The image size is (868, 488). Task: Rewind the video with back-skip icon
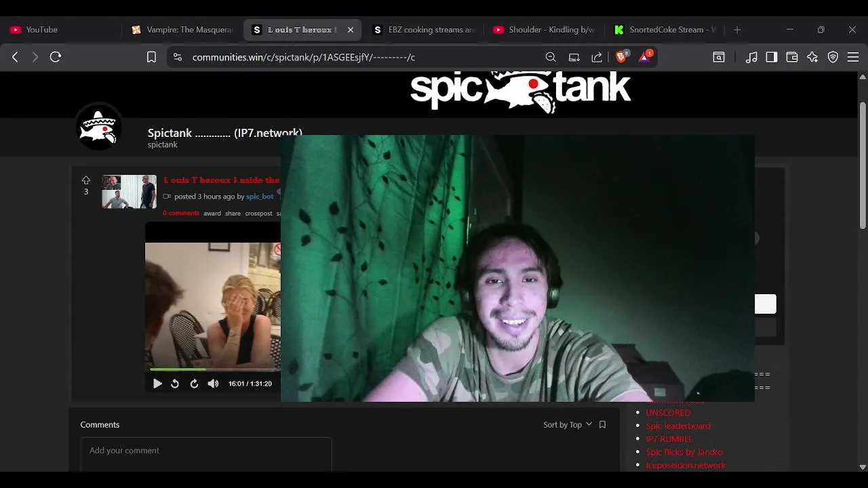click(x=175, y=384)
